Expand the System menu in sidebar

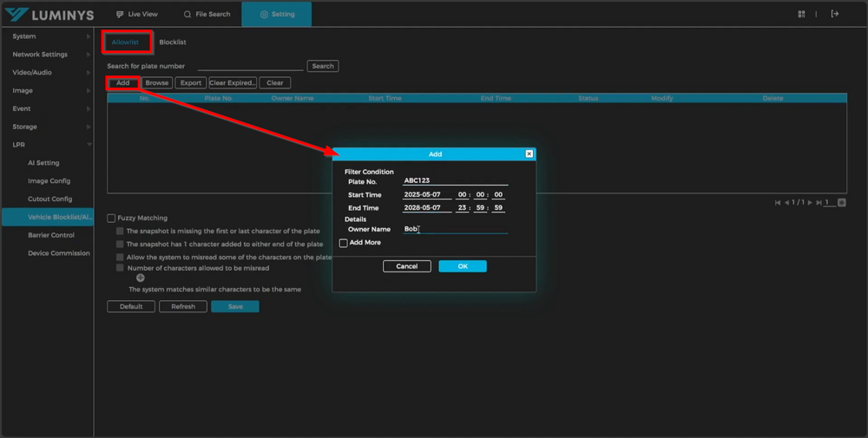(x=47, y=36)
